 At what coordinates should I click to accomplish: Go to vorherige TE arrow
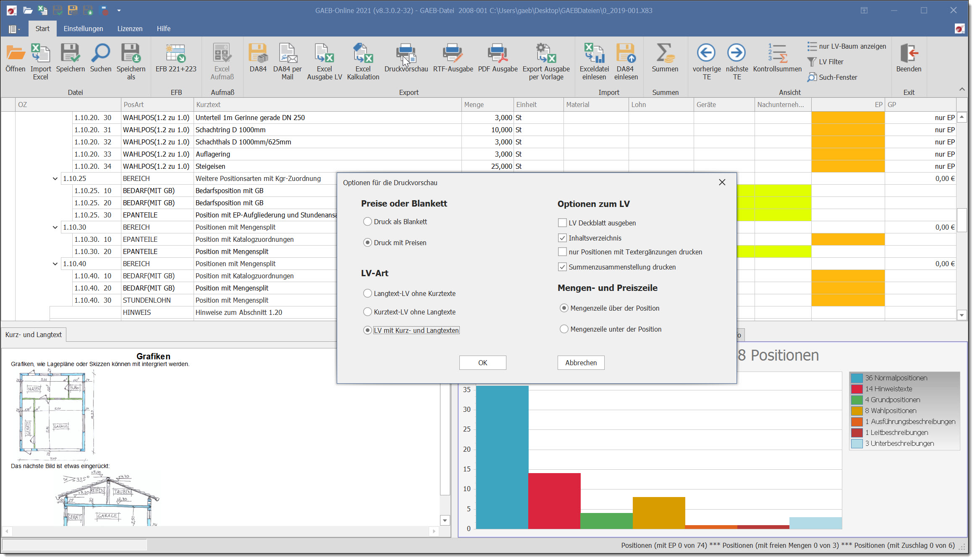(x=707, y=62)
